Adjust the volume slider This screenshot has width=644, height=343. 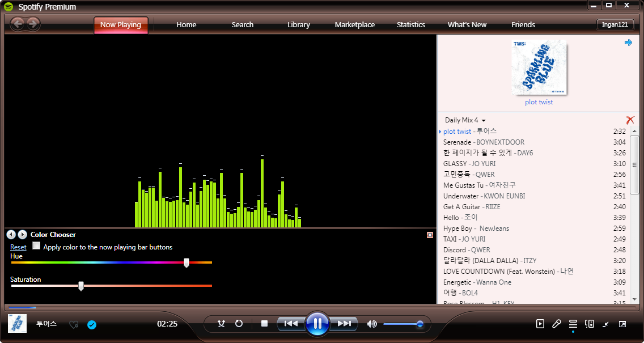click(x=403, y=324)
